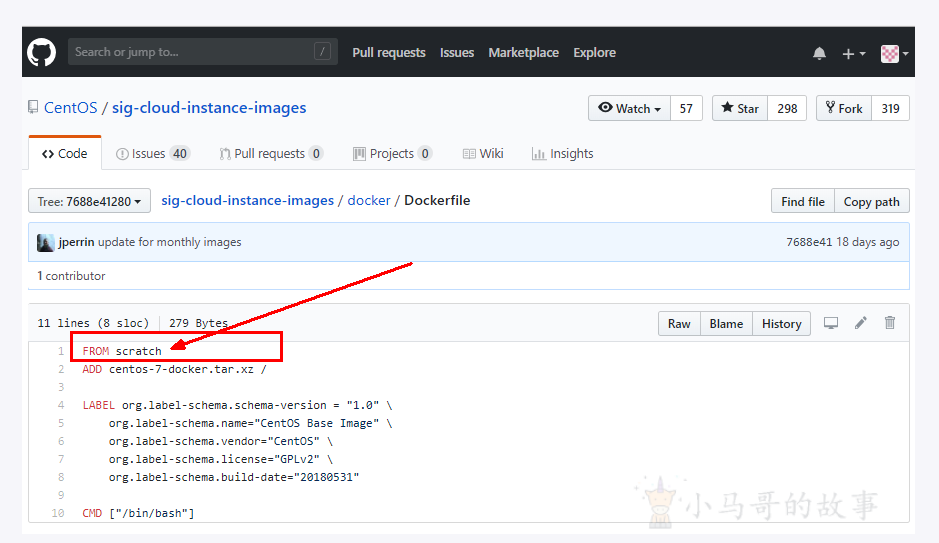The height and width of the screenshot is (543, 939).
Task: Open commit hash 7688e41
Action: tap(809, 242)
